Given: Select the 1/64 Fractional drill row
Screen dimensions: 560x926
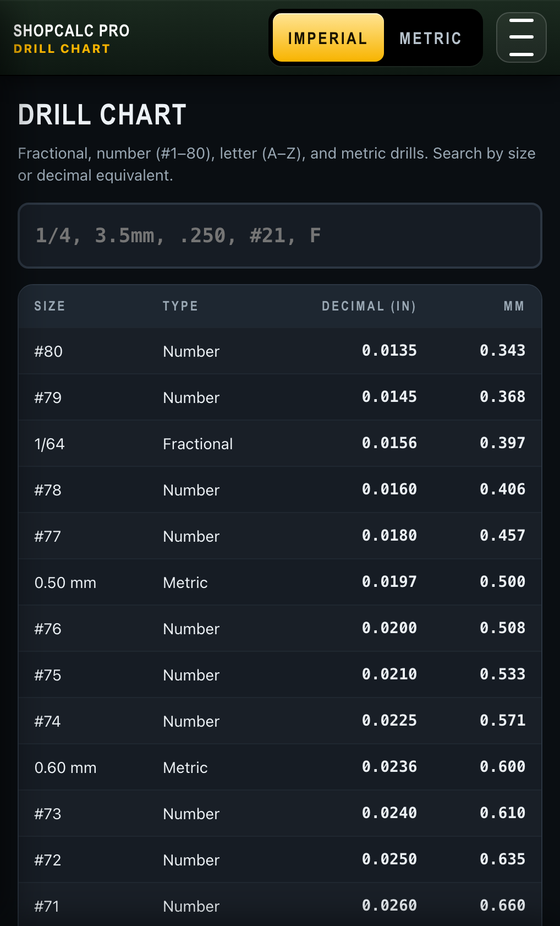Looking at the screenshot, I should pyautogui.click(x=279, y=444).
